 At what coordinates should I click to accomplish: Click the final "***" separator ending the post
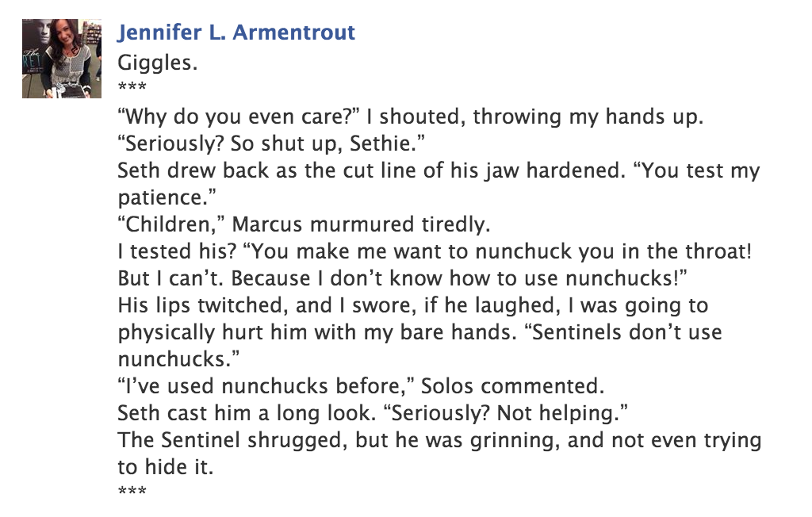point(132,491)
